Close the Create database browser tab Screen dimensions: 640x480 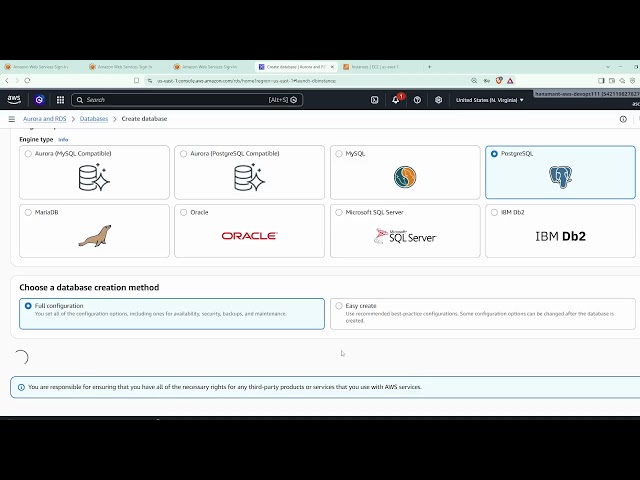click(x=332, y=67)
